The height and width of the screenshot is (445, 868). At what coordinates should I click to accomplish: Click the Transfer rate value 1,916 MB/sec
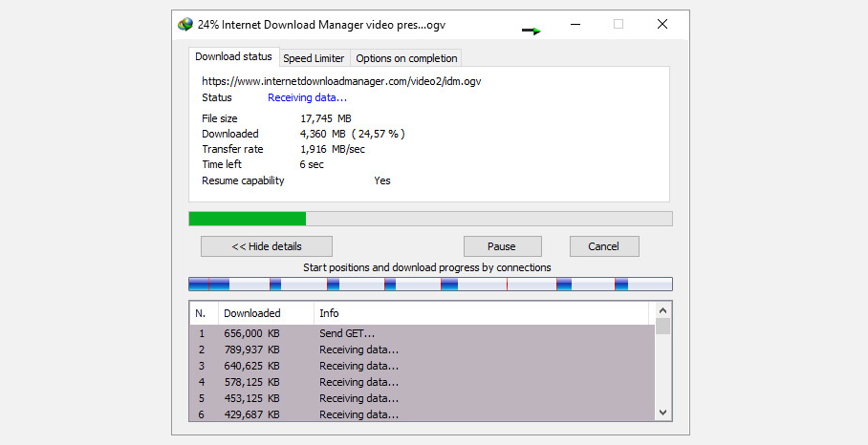[x=332, y=149]
